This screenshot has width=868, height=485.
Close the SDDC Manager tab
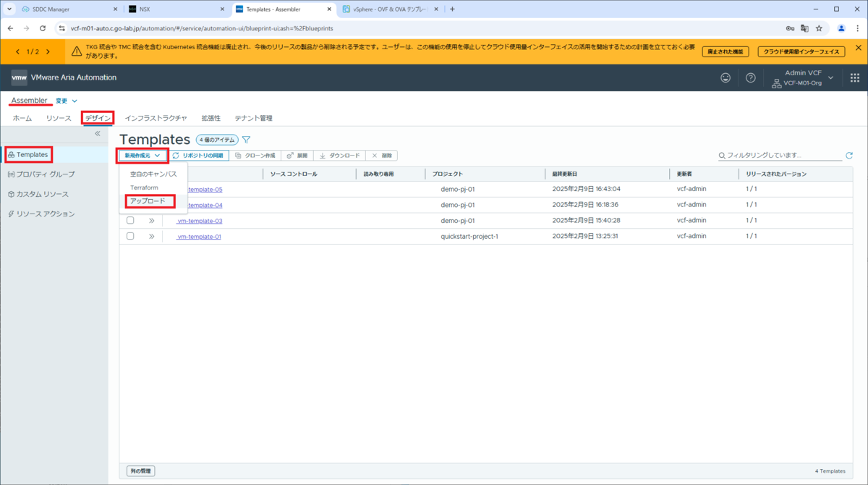[115, 9]
